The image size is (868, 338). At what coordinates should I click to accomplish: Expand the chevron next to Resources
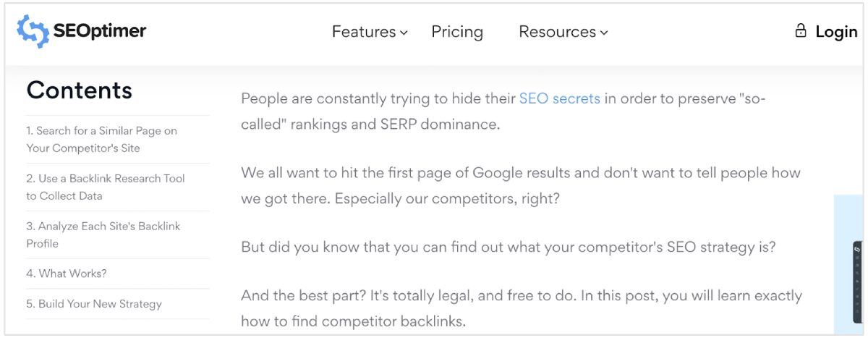point(604,33)
